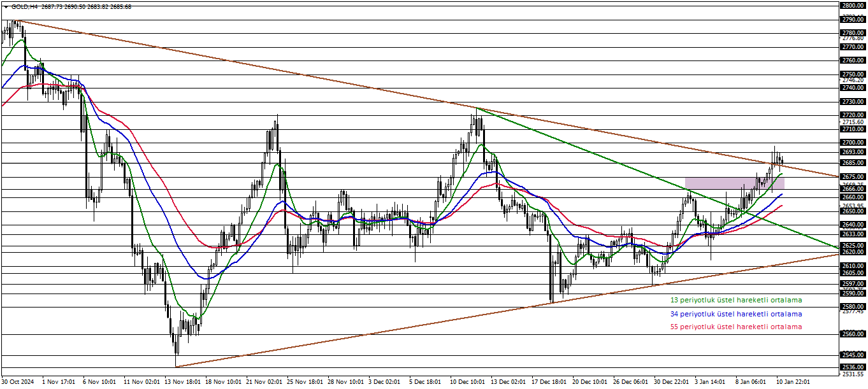Open the dropdown triangle beside GOLD,H4
Screen dimensions: 868x389
(x=6, y=6)
